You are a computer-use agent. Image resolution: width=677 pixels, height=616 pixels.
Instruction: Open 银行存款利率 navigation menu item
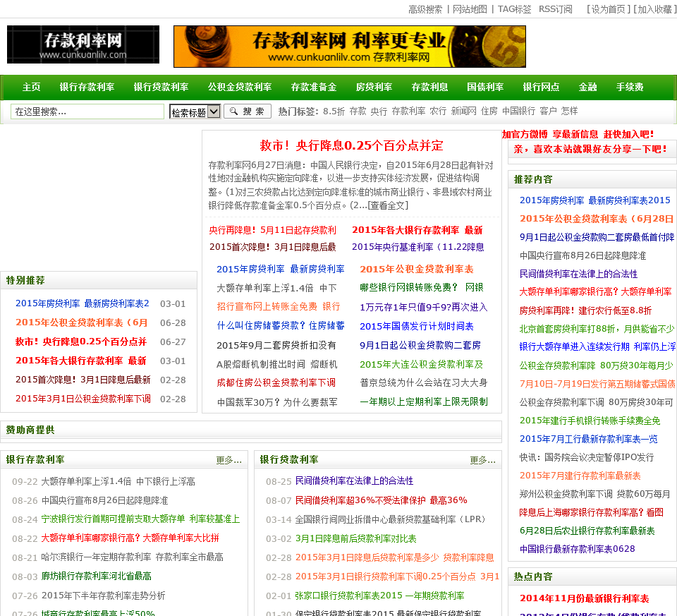[x=87, y=87]
